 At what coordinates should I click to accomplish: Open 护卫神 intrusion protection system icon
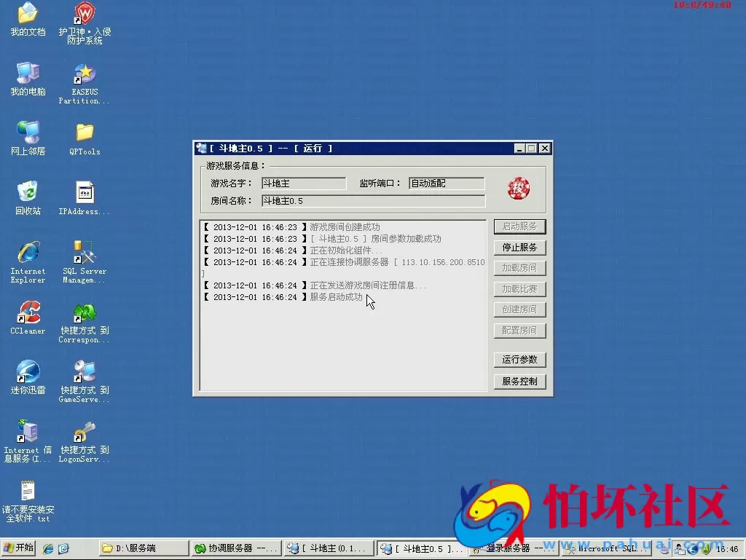(85, 15)
